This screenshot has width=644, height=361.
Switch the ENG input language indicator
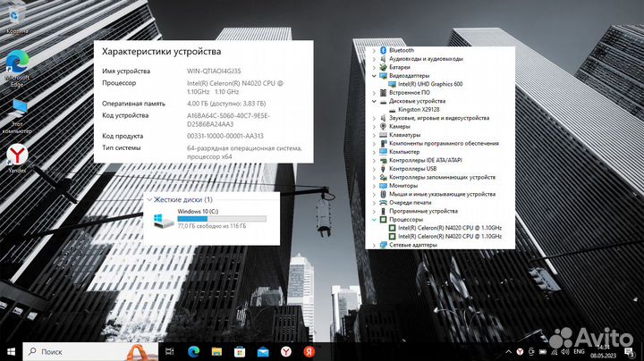(579, 351)
